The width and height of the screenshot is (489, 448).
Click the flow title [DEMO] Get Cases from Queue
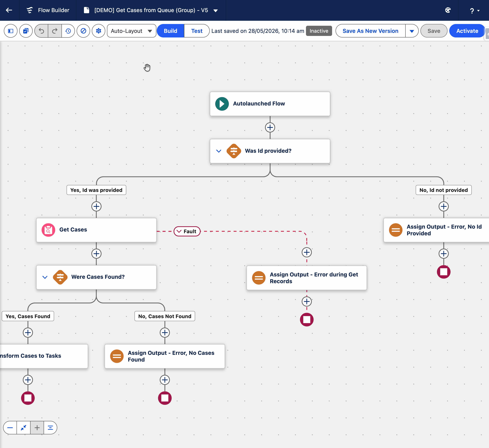151,10
